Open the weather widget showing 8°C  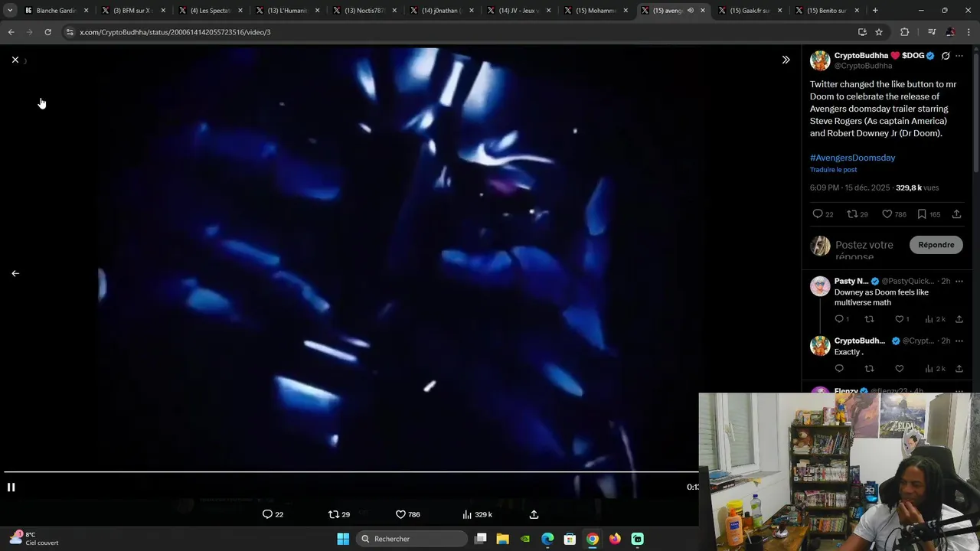tap(34, 539)
